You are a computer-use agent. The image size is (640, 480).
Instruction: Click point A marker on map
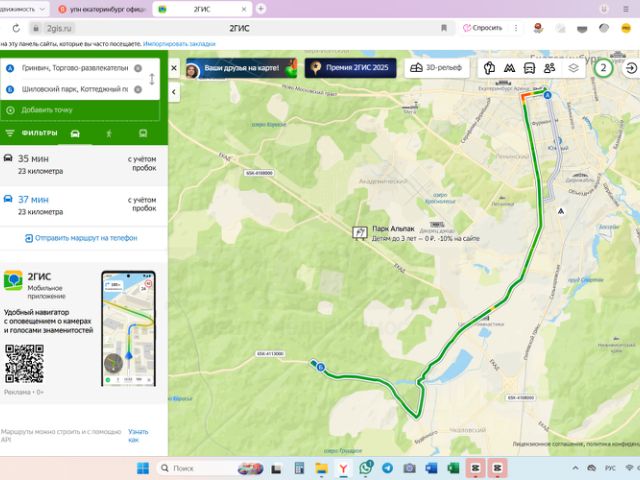coord(547,96)
